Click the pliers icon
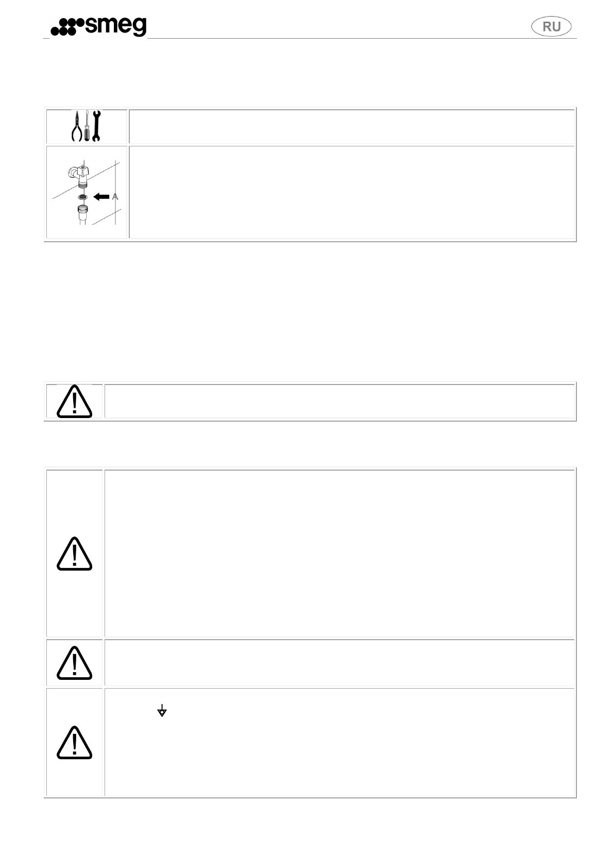Image resolution: width=613 pixels, height=868 pixels. [77, 126]
